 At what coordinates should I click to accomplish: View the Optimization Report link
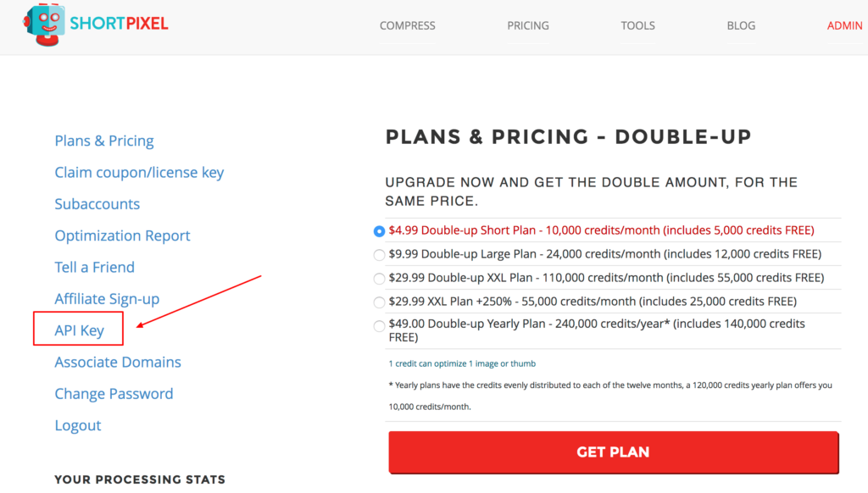[122, 235]
